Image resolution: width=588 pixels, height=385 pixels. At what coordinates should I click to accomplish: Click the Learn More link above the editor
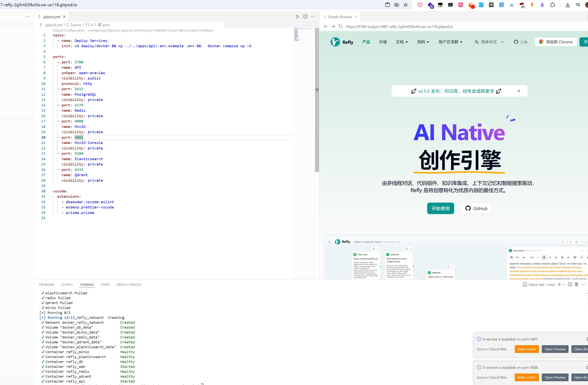pos(178,30)
